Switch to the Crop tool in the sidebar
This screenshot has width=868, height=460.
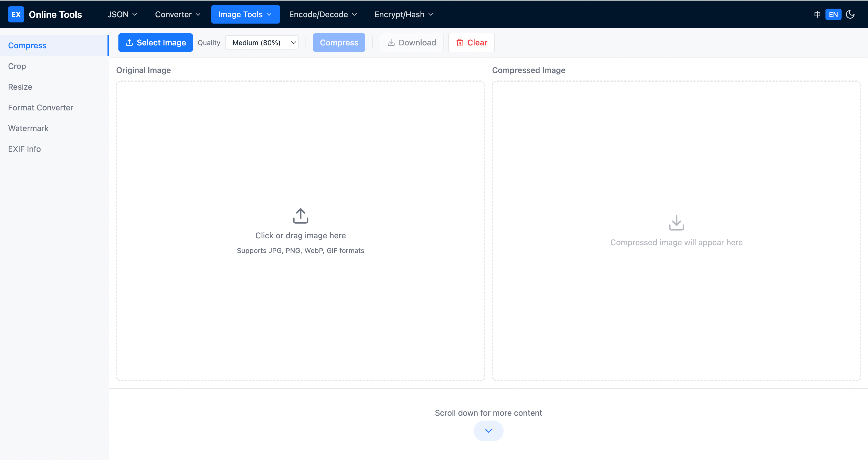click(17, 66)
